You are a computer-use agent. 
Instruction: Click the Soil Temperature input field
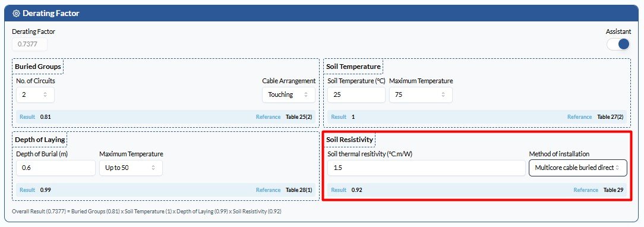pos(356,95)
